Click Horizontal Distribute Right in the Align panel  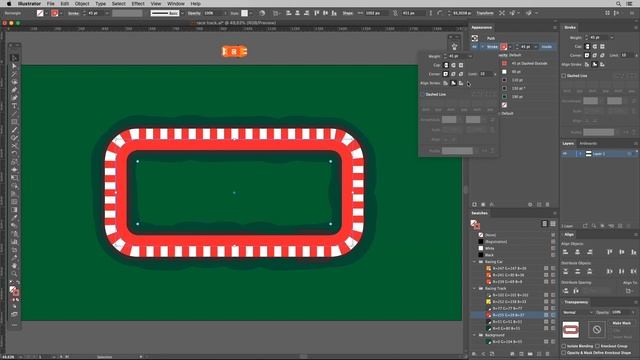point(633,271)
